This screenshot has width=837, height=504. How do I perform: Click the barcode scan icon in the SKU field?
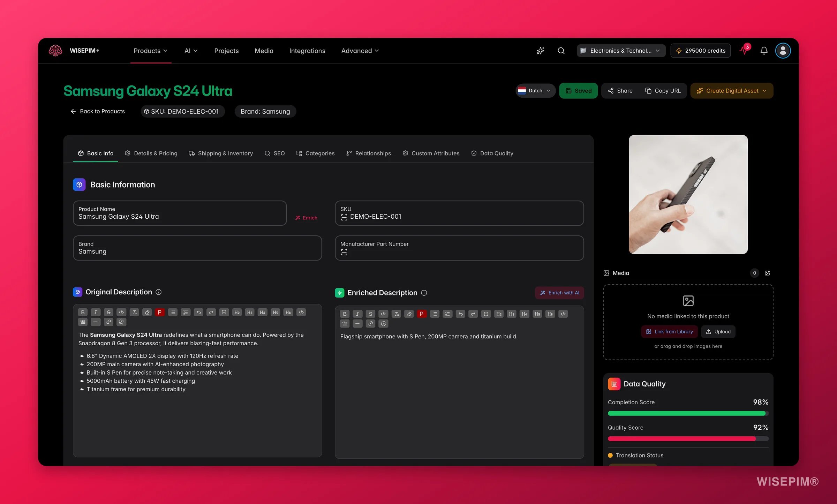coord(344,217)
